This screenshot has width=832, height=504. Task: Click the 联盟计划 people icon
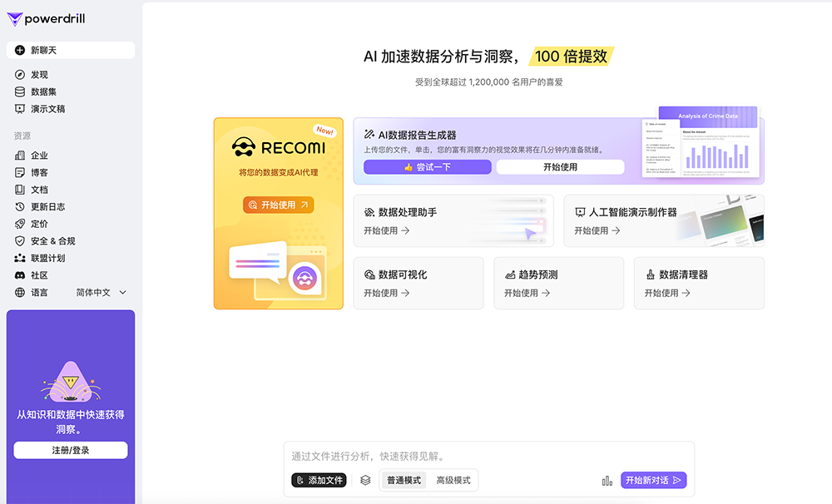[x=20, y=258]
